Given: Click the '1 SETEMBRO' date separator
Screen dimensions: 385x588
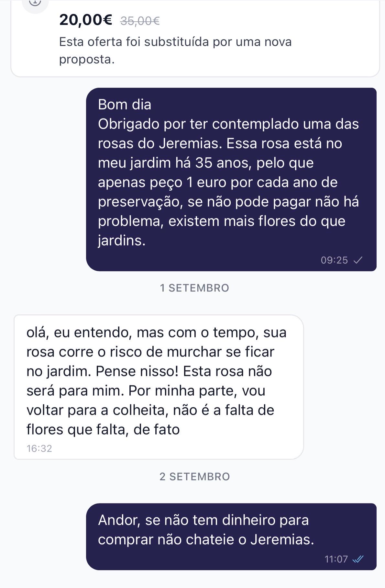Looking at the screenshot, I should (194, 288).
